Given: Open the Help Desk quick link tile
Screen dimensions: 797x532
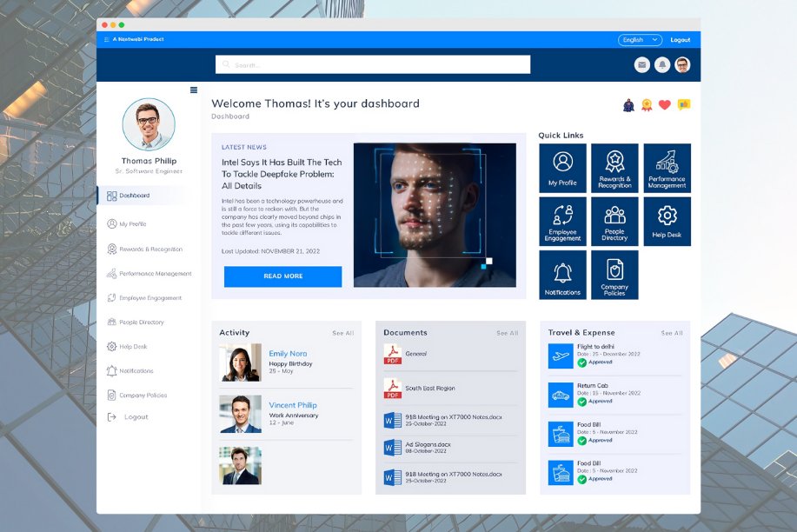Looking at the screenshot, I should (x=667, y=221).
